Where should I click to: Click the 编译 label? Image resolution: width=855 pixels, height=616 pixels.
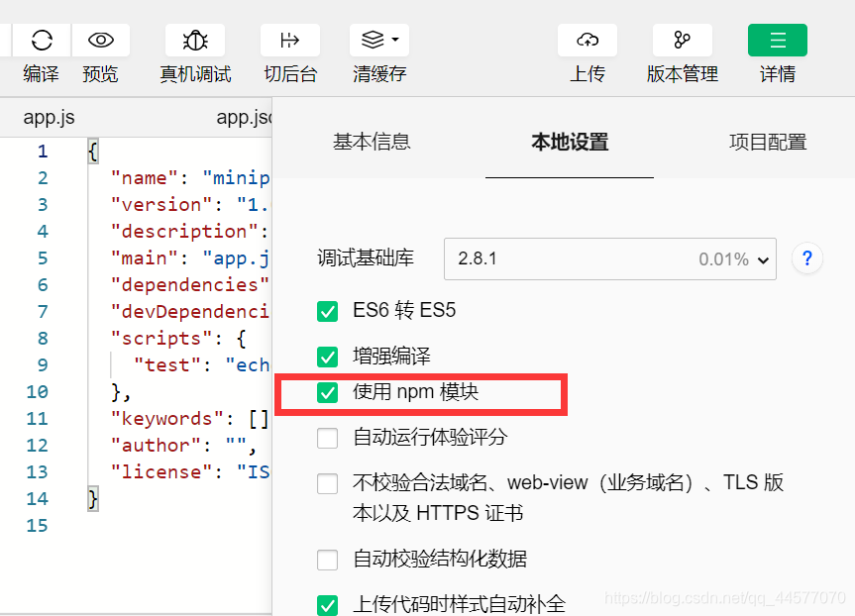pyautogui.click(x=41, y=73)
